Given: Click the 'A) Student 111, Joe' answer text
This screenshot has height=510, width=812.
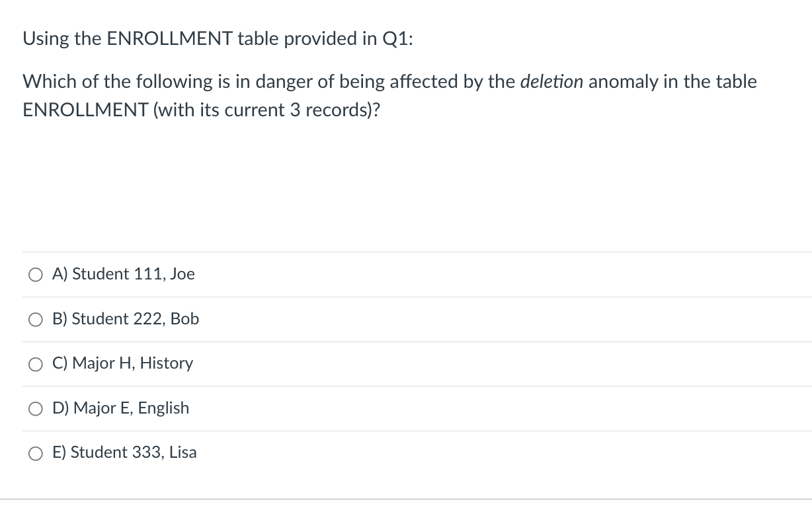Looking at the screenshot, I should 124,274.
